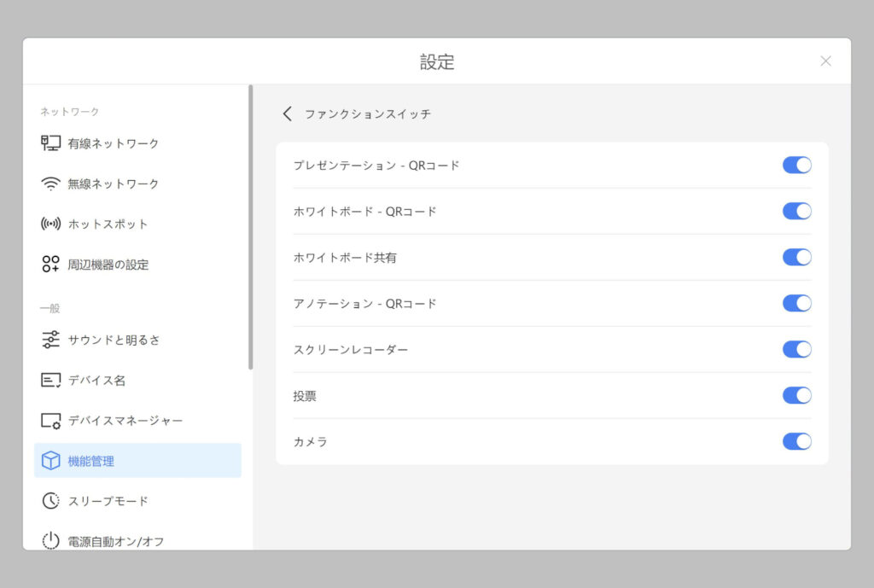
Task: Click the sleep mode clock icon
Action: pos(51,501)
